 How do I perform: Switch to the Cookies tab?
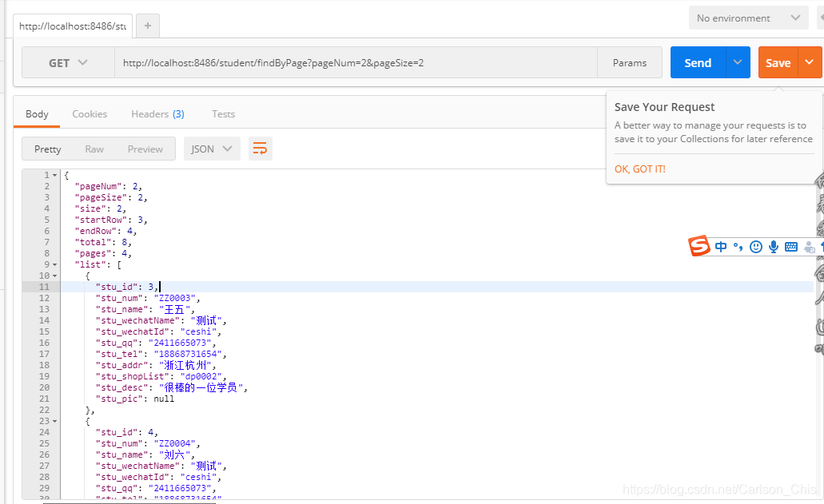90,114
